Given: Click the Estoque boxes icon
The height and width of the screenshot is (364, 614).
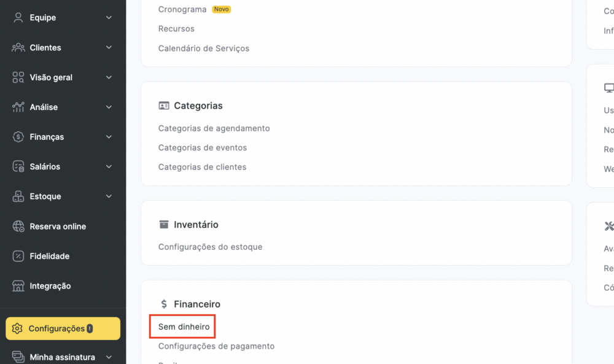Looking at the screenshot, I should pyautogui.click(x=18, y=196).
